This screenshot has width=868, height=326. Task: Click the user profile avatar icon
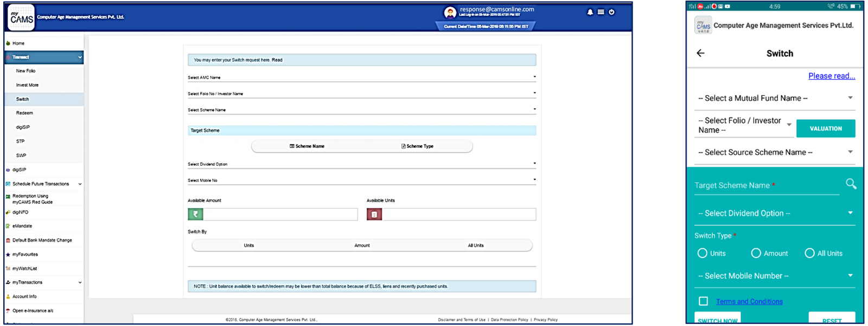[450, 12]
